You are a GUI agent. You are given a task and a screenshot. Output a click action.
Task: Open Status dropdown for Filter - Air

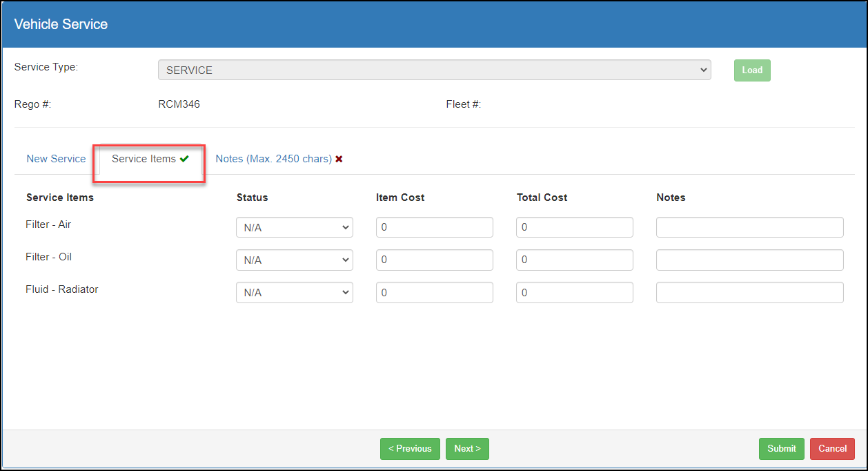pyautogui.click(x=295, y=227)
